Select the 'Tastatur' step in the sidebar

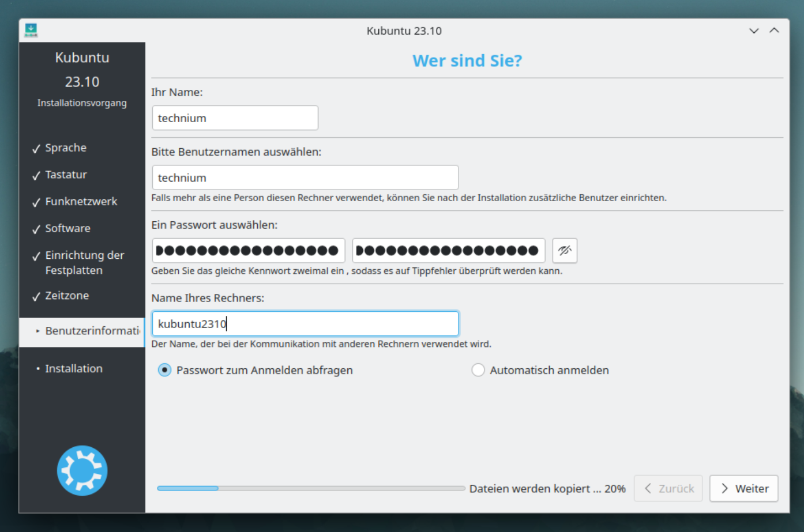point(66,175)
